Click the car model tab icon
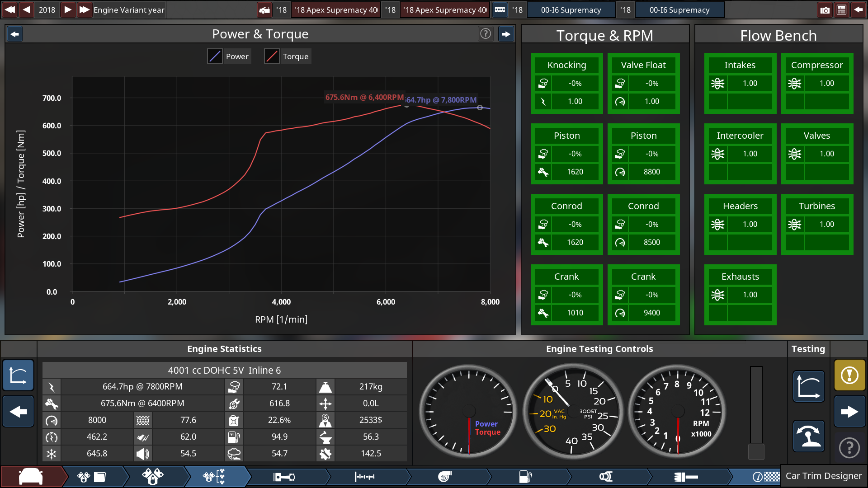The width and height of the screenshot is (868, 488). (x=31, y=477)
